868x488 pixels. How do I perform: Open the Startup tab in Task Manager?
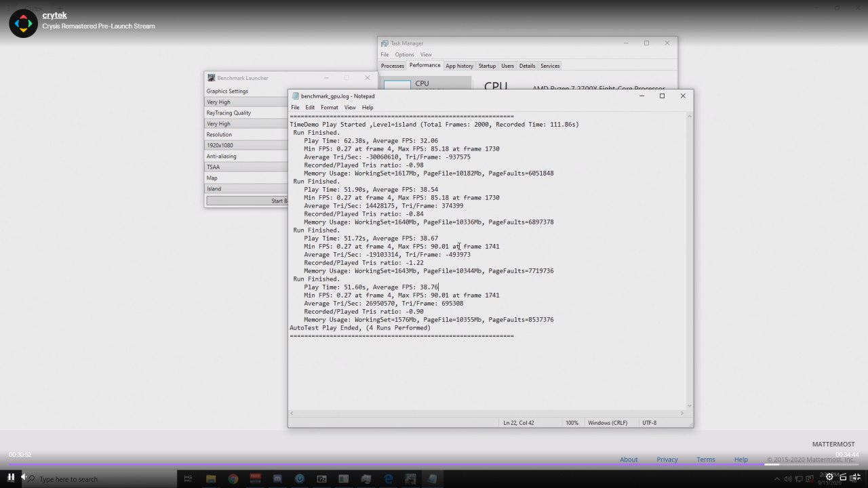pyautogui.click(x=487, y=66)
